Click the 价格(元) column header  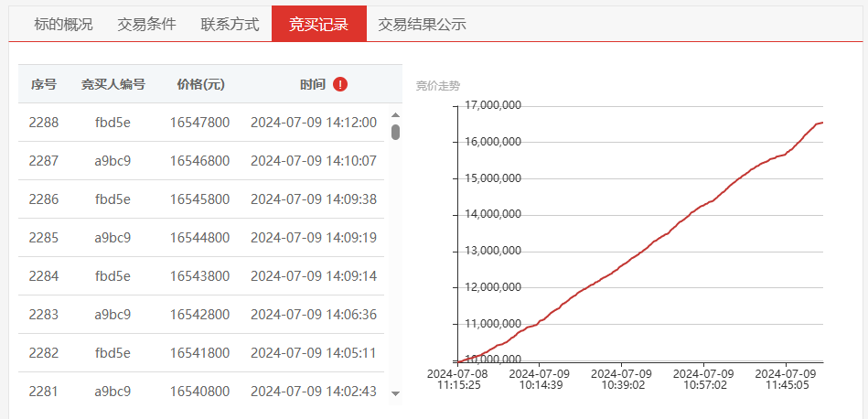pyautogui.click(x=201, y=85)
